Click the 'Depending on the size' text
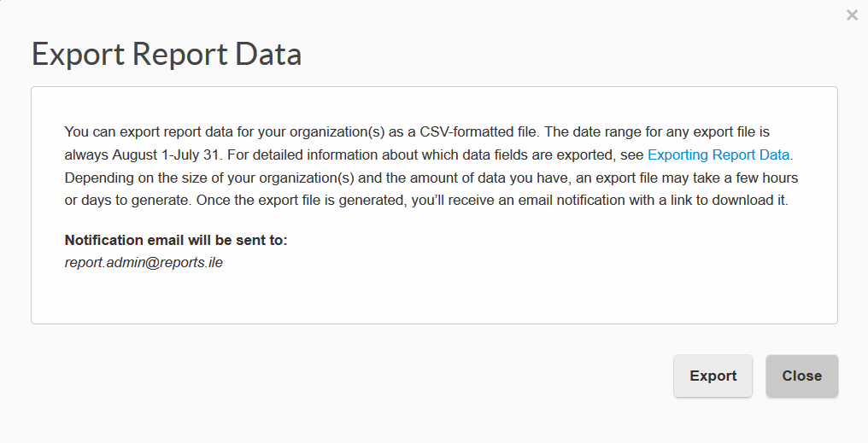868x443 pixels. 132,178
